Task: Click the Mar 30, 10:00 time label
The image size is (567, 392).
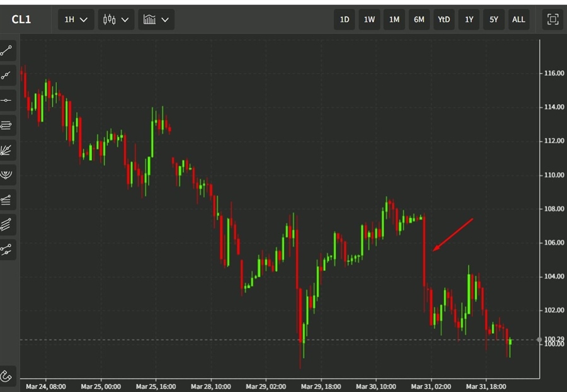Action: click(x=375, y=386)
